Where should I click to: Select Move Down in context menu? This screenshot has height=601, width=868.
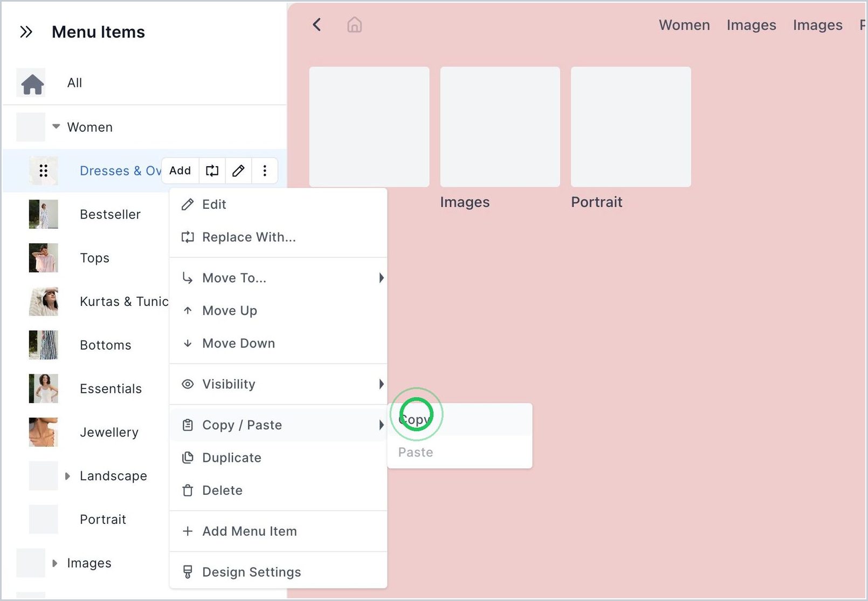tap(278, 344)
